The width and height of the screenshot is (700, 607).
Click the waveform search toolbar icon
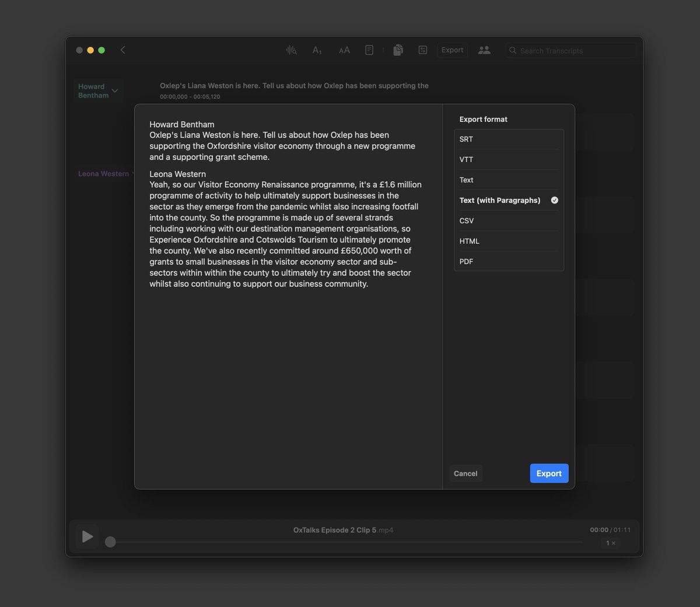[291, 50]
